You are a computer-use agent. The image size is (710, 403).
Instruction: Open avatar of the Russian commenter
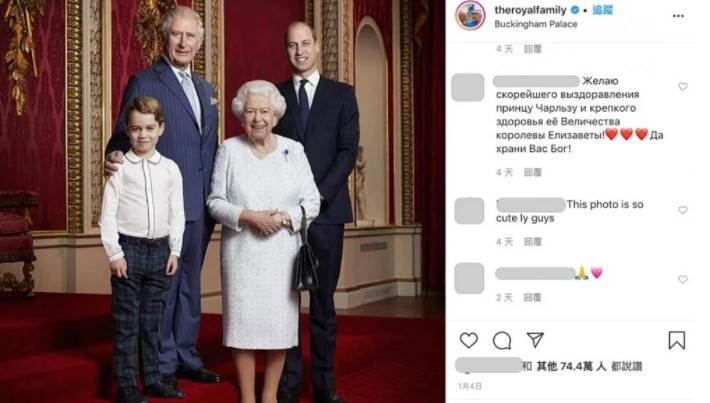pos(468,87)
